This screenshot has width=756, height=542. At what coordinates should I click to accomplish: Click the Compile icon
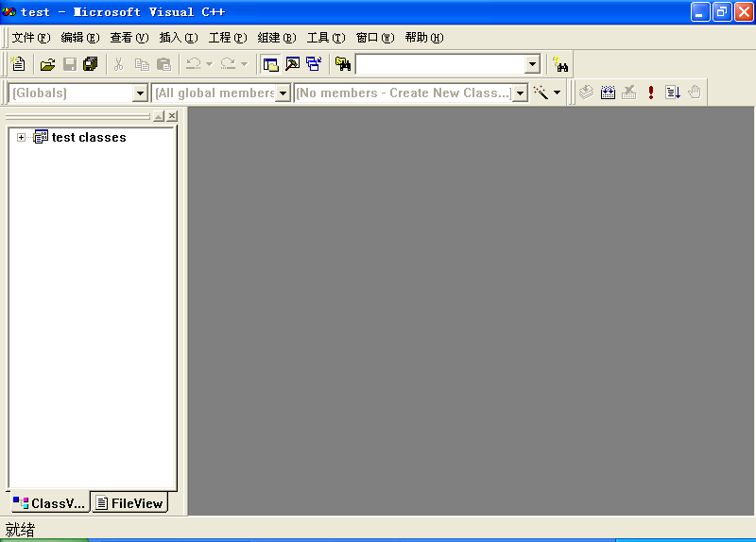pos(586,92)
